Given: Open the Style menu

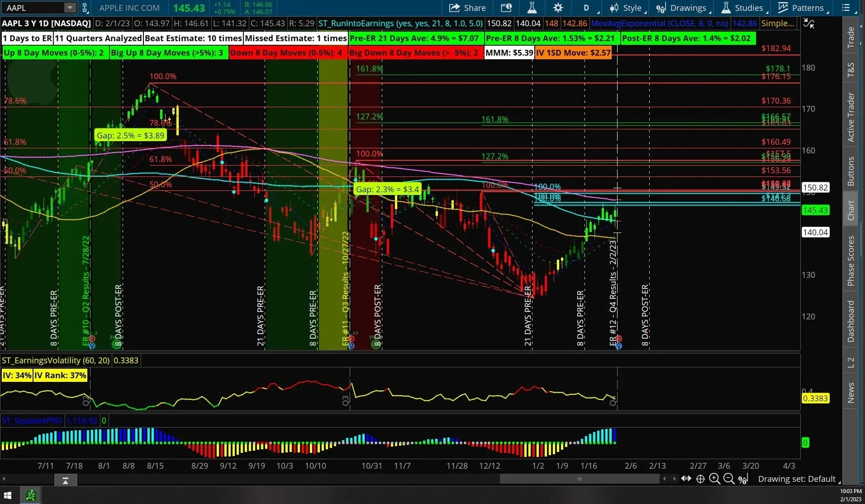Looking at the screenshot, I should (627, 8).
